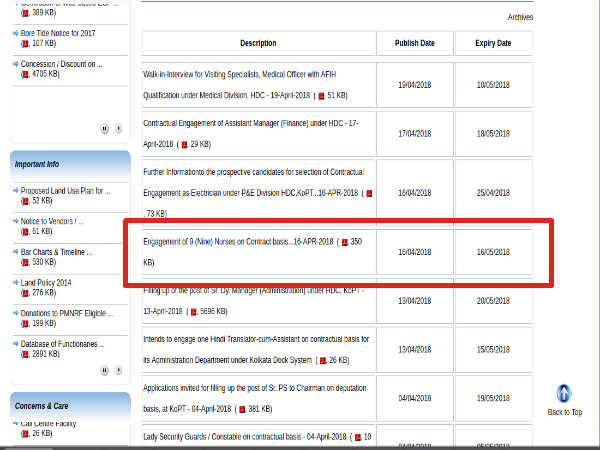Viewport: 600px width, 450px height.
Task: Open PDF icon under Database of Functionaries
Action: pos(25,354)
